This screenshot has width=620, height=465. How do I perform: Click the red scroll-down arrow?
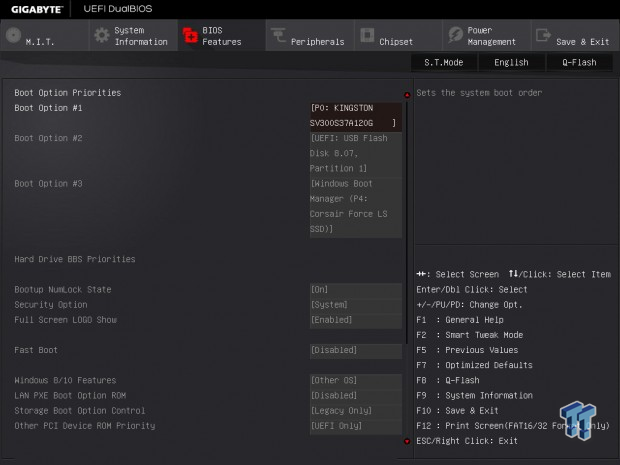click(x=407, y=441)
